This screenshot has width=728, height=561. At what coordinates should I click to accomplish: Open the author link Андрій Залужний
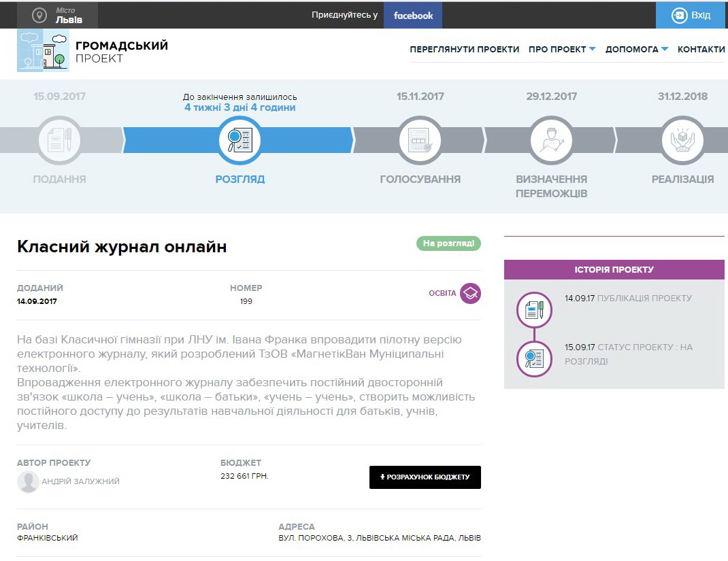click(x=80, y=481)
